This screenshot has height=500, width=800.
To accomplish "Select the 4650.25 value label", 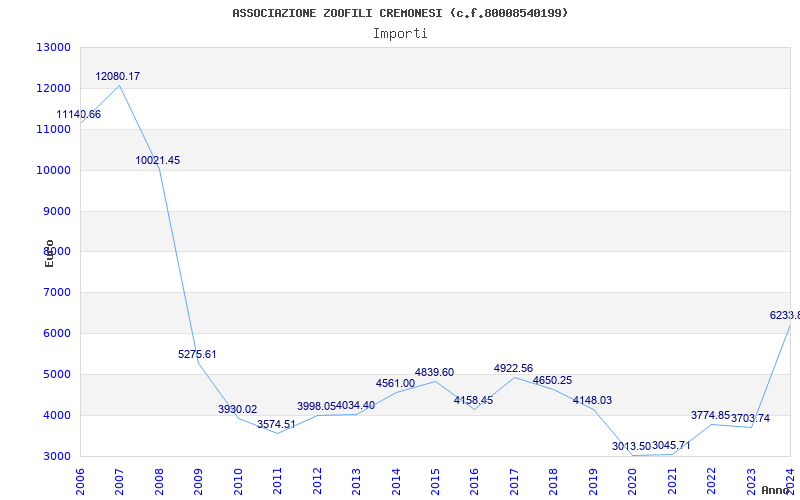I will pos(553,381).
